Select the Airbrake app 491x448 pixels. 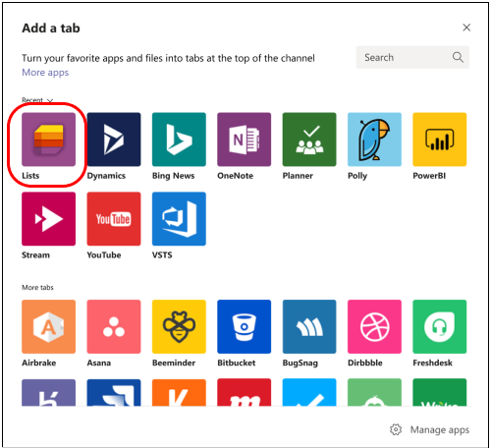pyautogui.click(x=48, y=326)
